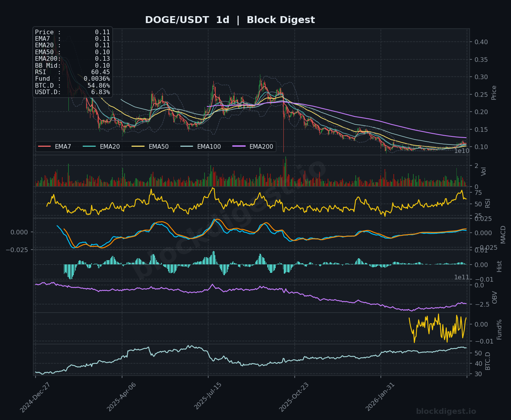
Task: Click the red EMA7 legend line sample
Action: tap(44, 146)
